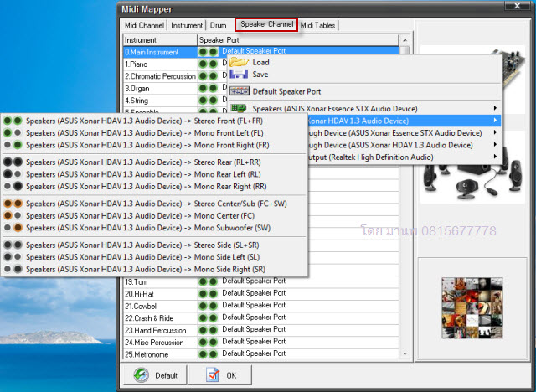The height and width of the screenshot is (392, 536).
Task: Choose Save from the context menu
Action: pos(365,75)
